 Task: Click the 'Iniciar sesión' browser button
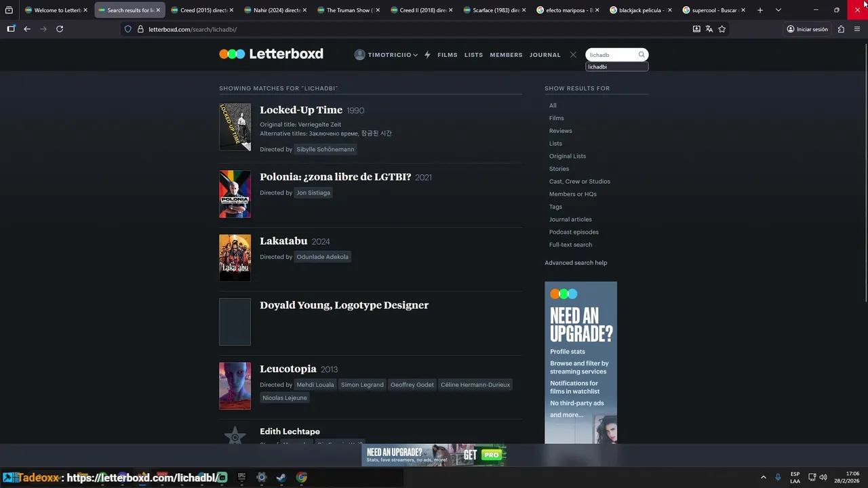807,29
